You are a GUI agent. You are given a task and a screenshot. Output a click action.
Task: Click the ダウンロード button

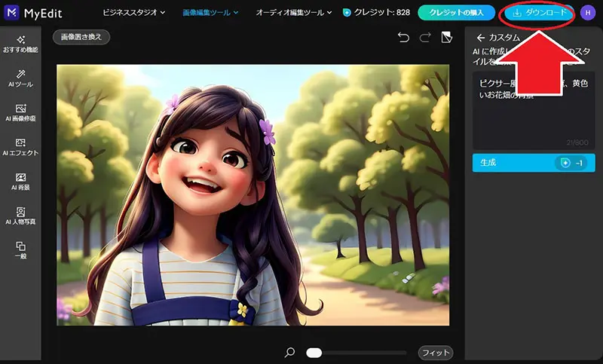(540, 13)
